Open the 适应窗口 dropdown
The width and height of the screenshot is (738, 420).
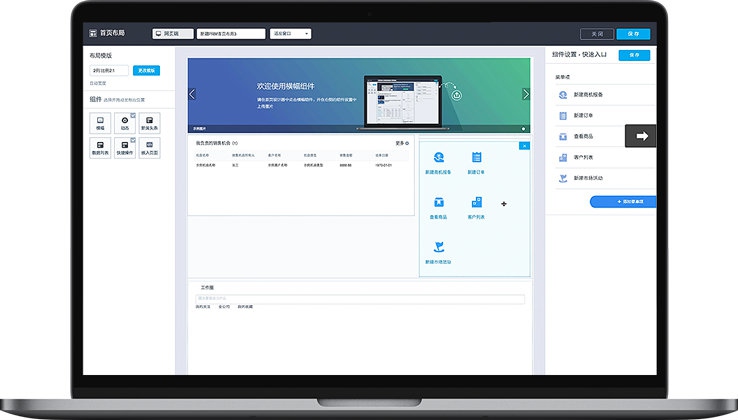point(290,34)
